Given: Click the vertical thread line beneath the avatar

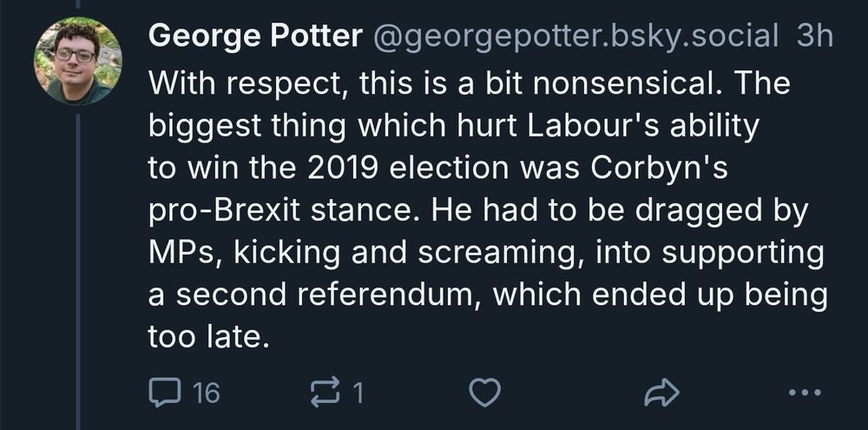Looking at the screenshot, I should [78, 261].
